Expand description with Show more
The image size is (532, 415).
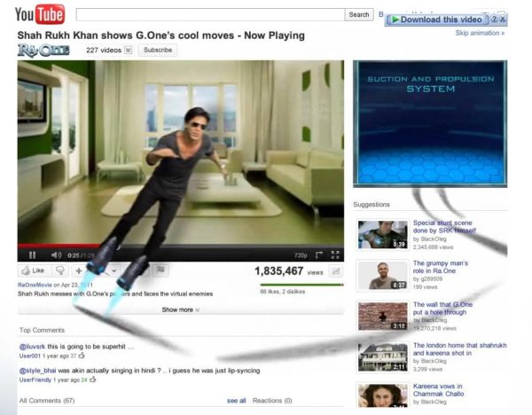tap(180, 309)
